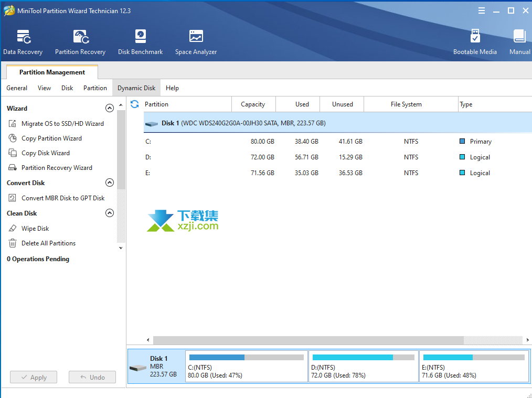Start the Space Analyzer
The height and width of the screenshot is (398, 532).
tap(196, 42)
